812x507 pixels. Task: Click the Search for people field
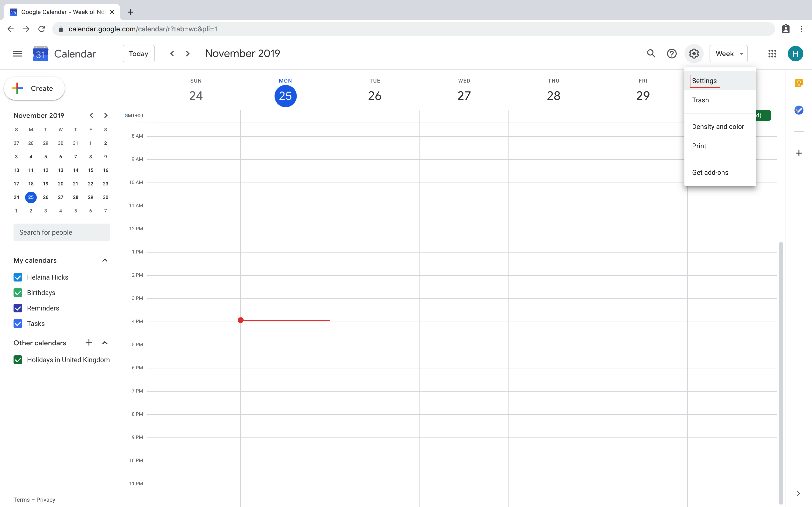point(62,232)
